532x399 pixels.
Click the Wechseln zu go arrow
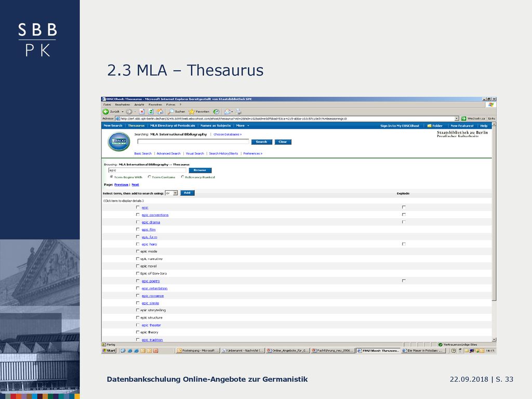[x=463, y=118]
